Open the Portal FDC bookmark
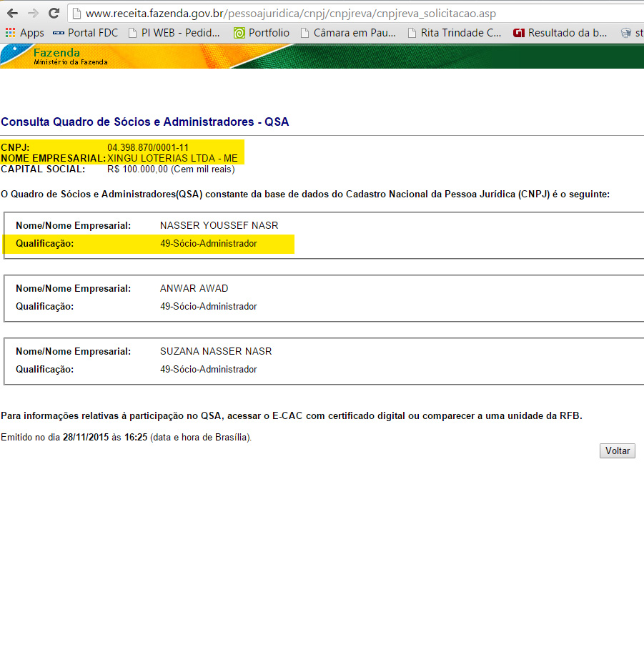Viewport: 644px width, 670px height. (85, 33)
